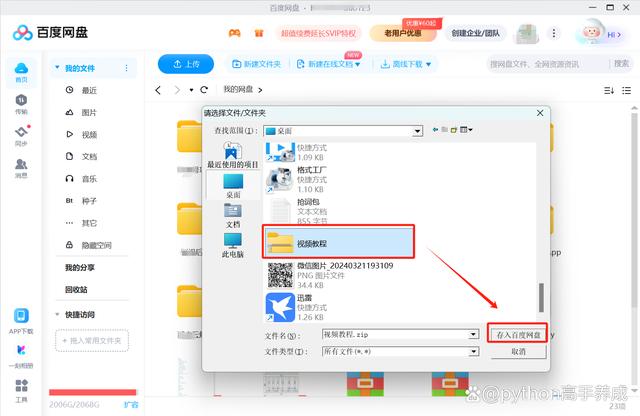Select 文档 in dialog places bar

tap(233, 216)
